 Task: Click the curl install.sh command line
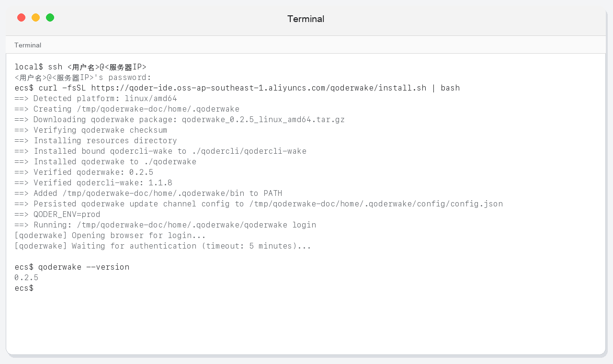[237, 88]
